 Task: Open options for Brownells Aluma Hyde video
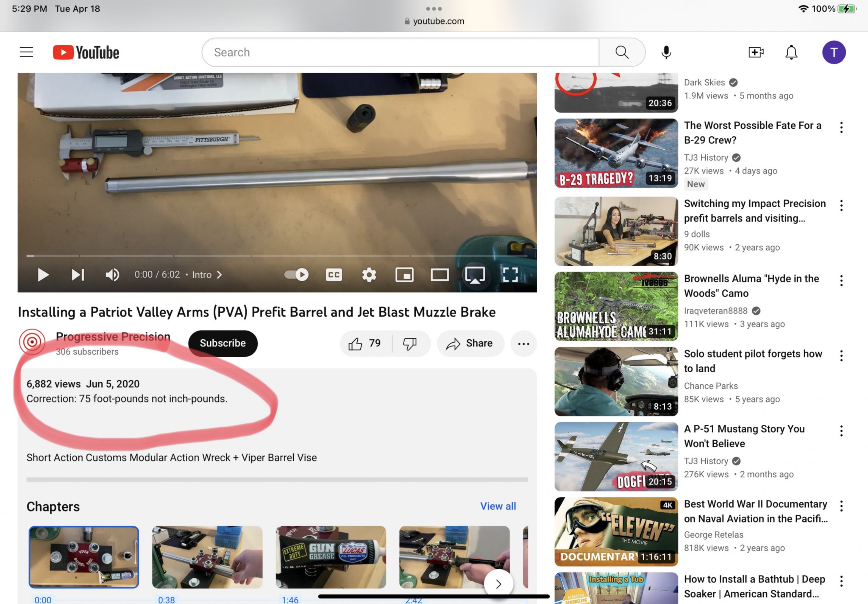click(x=841, y=280)
